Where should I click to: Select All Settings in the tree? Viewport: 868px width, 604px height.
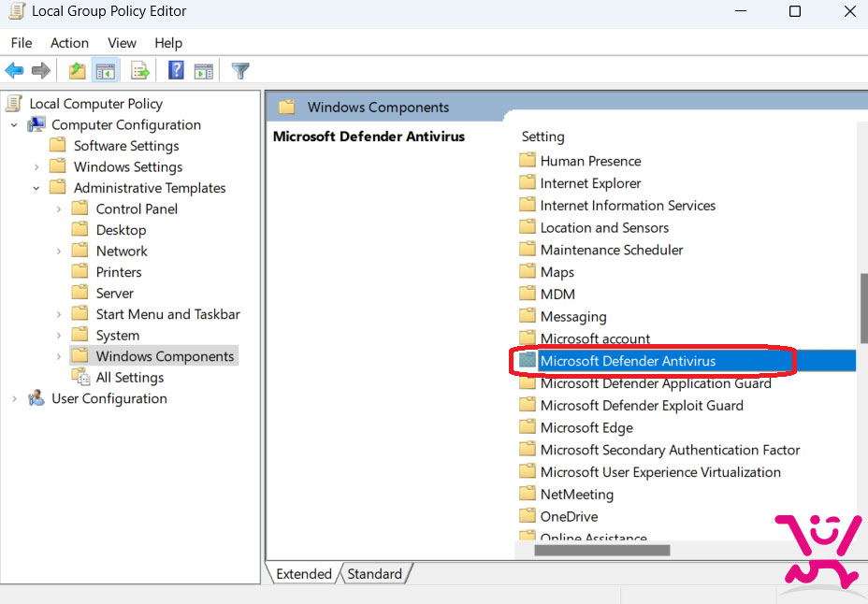[129, 377]
